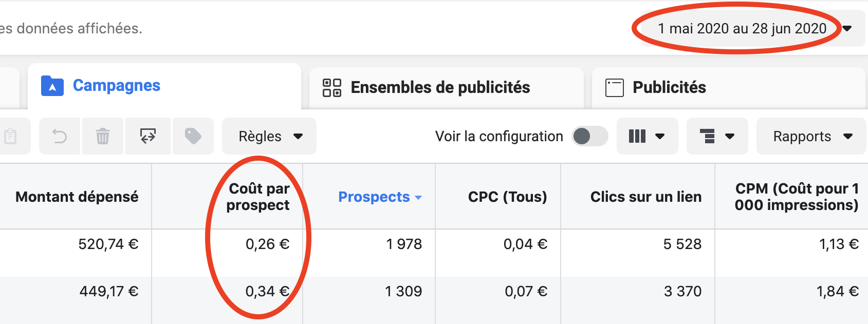Image resolution: width=868 pixels, height=324 pixels.
Task: Click the CPC (Tous) column header
Action: tap(508, 197)
